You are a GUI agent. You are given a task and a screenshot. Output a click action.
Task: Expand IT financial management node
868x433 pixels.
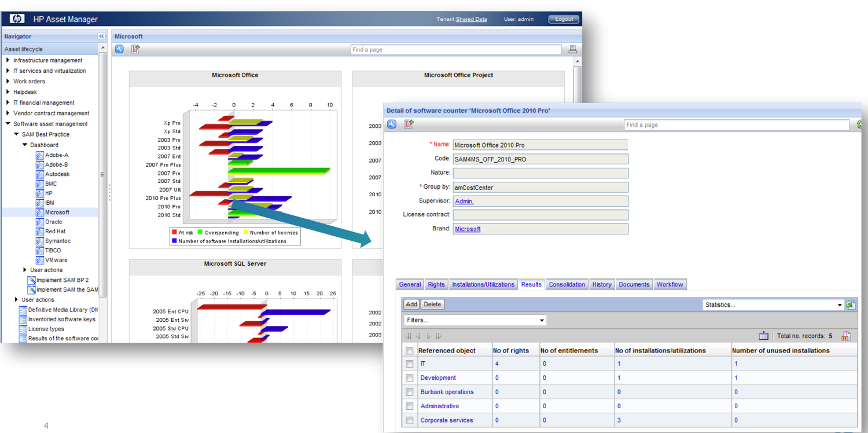pyautogui.click(x=8, y=102)
